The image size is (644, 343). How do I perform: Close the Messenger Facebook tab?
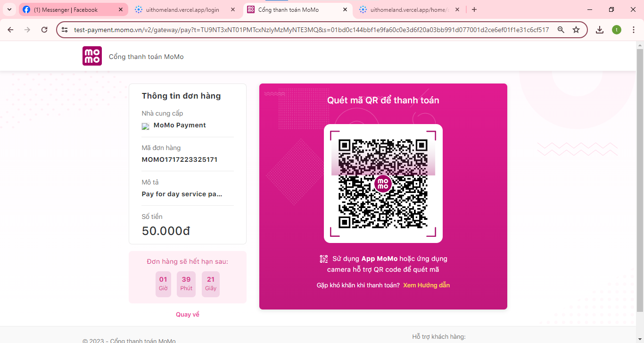(121, 9)
